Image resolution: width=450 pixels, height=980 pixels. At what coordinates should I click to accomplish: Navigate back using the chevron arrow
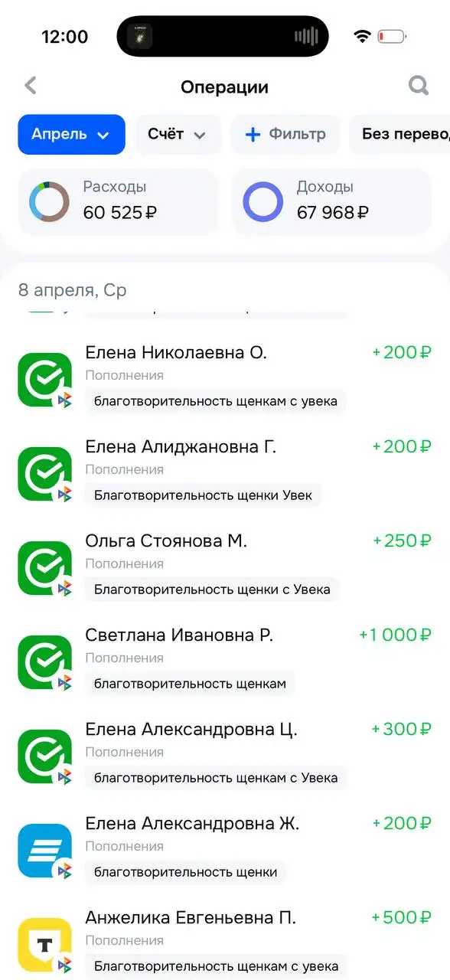point(30,85)
